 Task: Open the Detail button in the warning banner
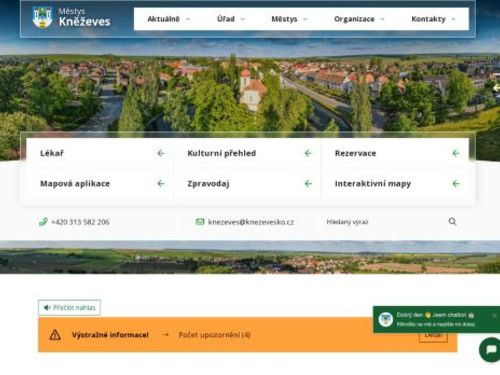click(x=433, y=336)
